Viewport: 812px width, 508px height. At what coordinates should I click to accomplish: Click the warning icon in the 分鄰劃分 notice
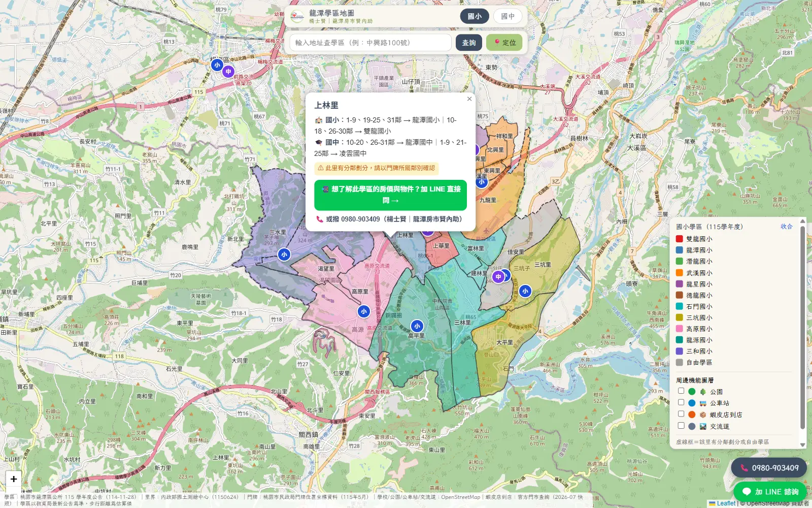pyautogui.click(x=320, y=168)
